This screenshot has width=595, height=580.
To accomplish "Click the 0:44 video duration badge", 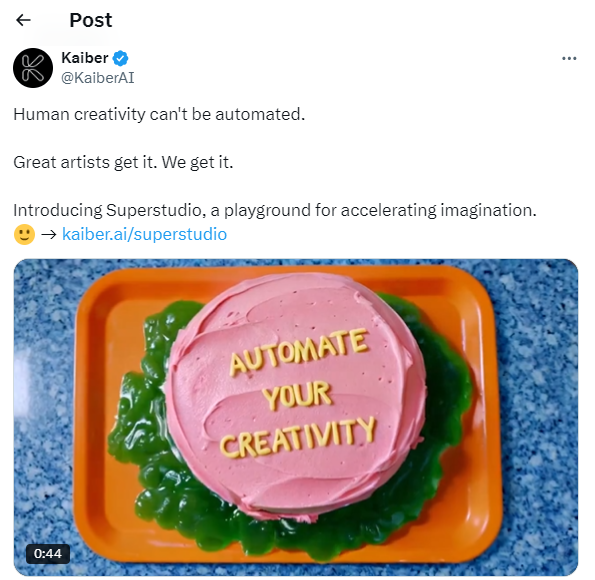I will tap(48, 554).
